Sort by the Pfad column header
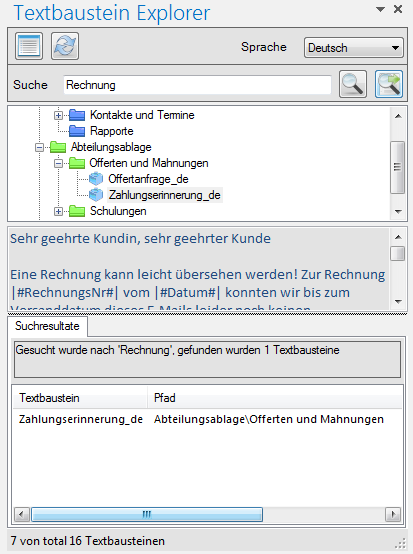This screenshot has width=413, height=554. [x=275, y=398]
